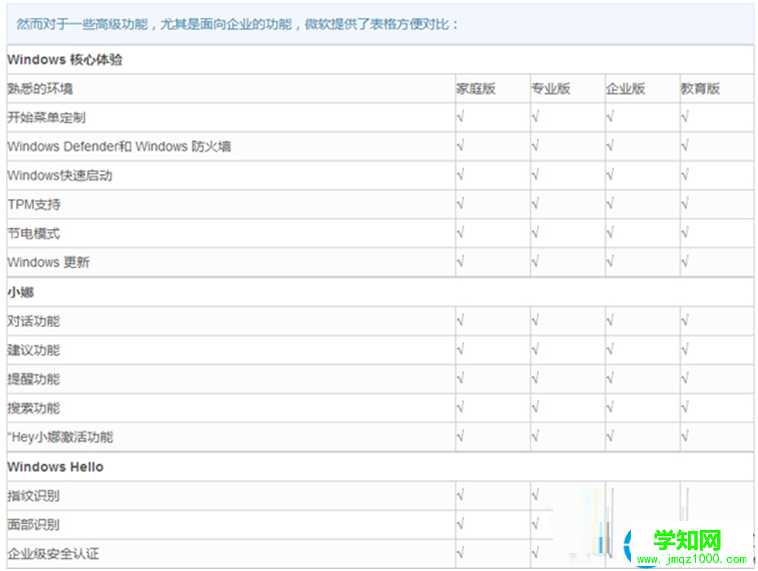The image size is (758, 571).
Task: Select the 教育版 column header
Action: click(x=700, y=88)
